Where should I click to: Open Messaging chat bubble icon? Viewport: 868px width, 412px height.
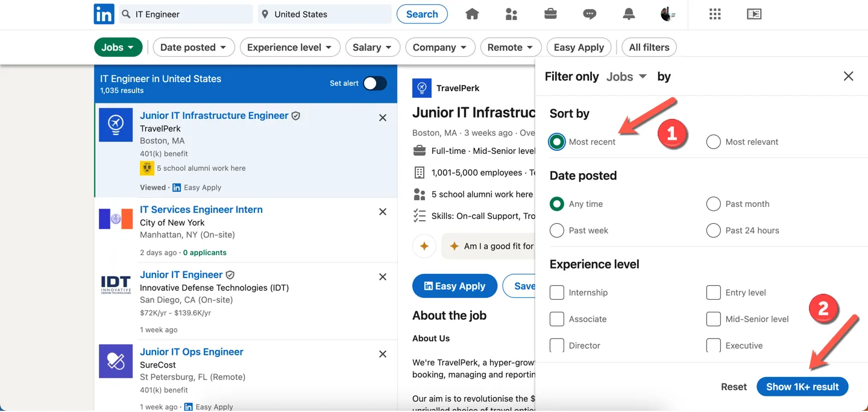pyautogui.click(x=590, y=14)
